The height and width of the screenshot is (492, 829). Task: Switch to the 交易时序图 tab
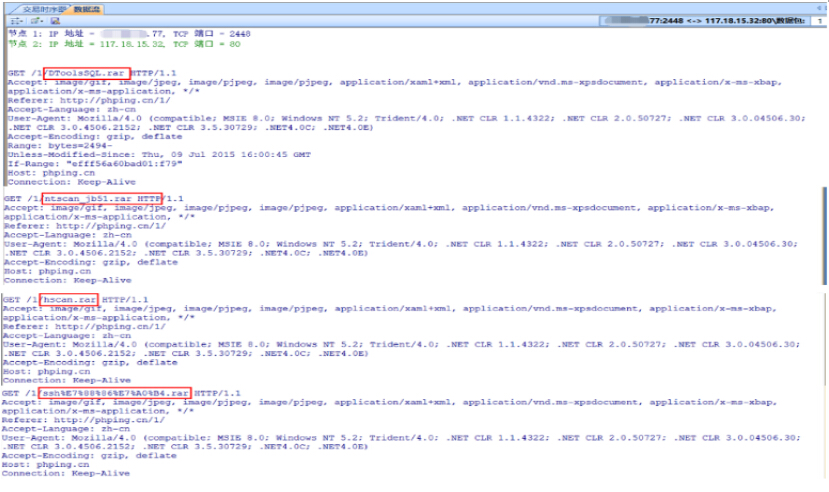click(45, 8)
